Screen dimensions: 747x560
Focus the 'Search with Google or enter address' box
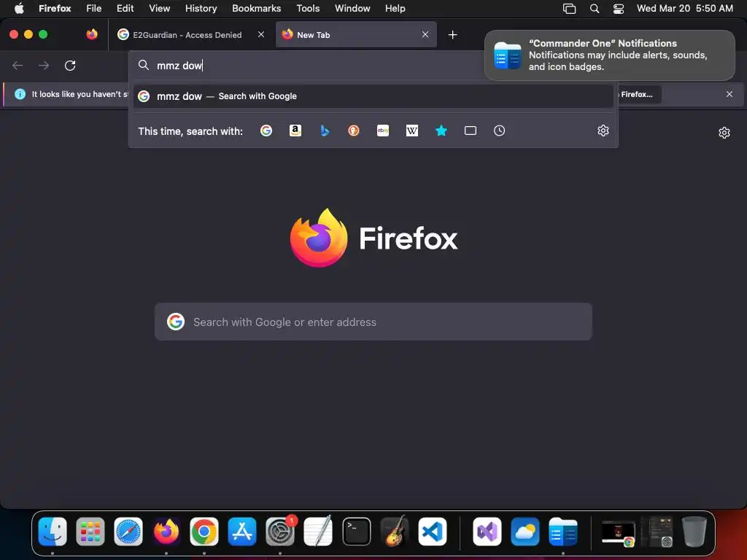373,322
